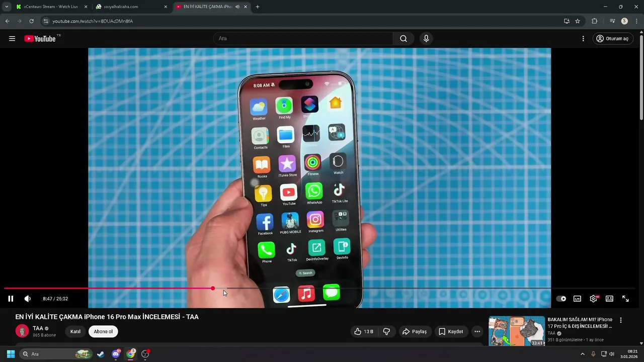Close the sosyalhalisaha.com tab
Screen dimensions: 644x362
pyautogui.click(x=166, y=7)
